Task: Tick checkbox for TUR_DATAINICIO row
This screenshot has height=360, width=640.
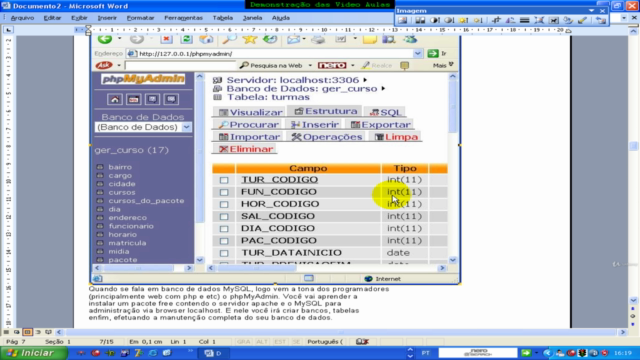Action: point(224,253)
